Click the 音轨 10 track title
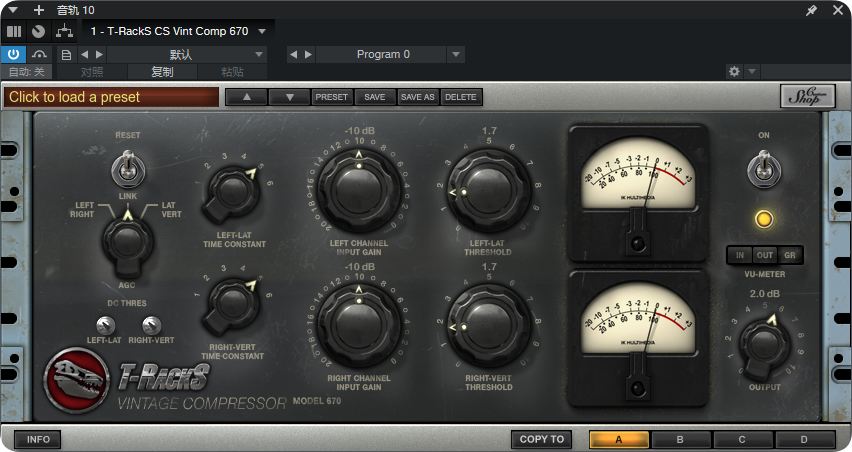 (x=76, y=10)
